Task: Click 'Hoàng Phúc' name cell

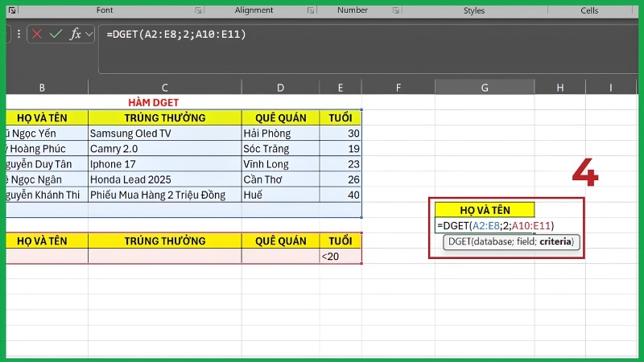Action: (47, 149)
